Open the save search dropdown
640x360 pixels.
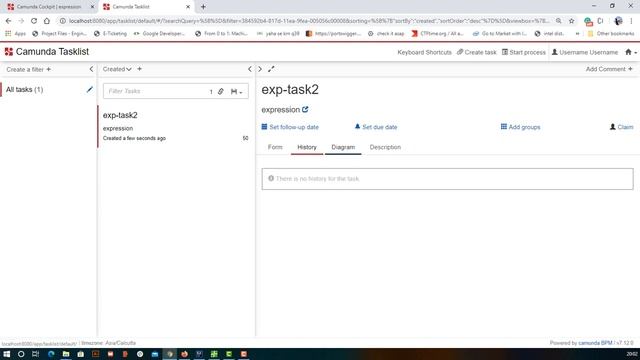(x=236, y=91)
